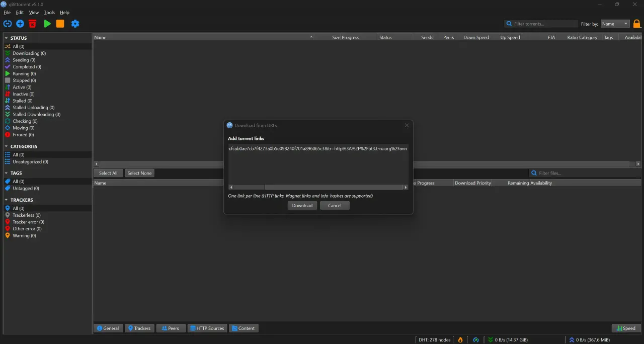The width and height of the screenshot is (644, 344).
Task: Collapse the CATEGORIES section
Action: (x=7, y=146)
